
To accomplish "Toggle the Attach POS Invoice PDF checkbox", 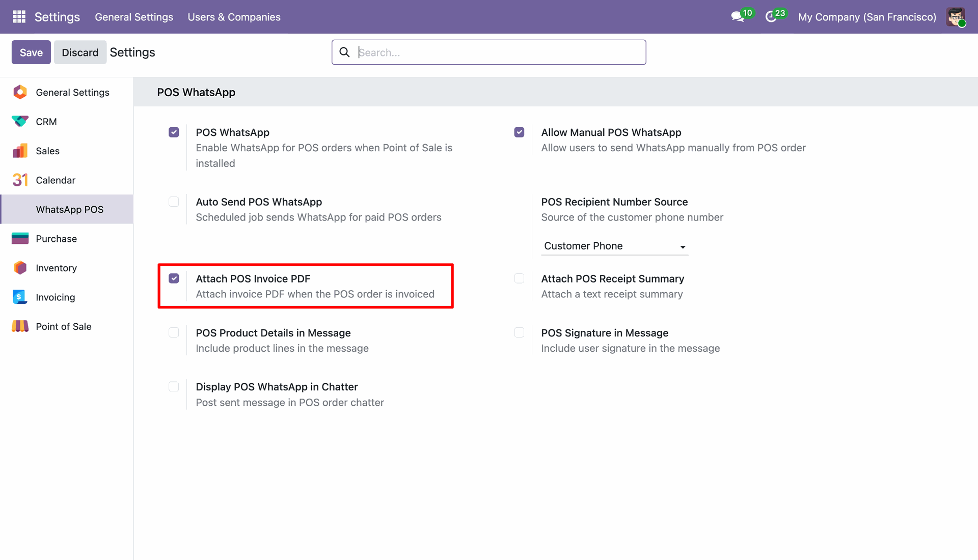I will coord(174,278).
